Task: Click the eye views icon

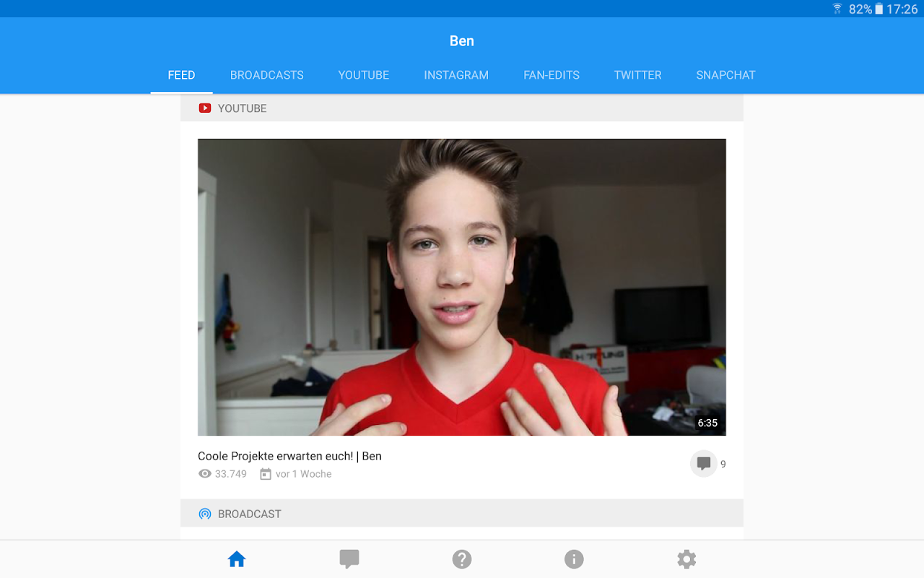Action: (205, 474)
